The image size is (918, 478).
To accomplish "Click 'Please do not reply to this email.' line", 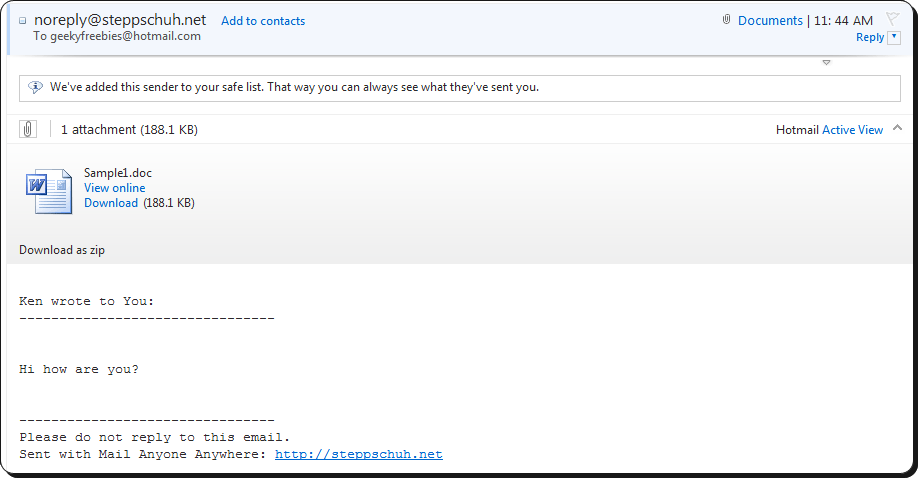I will pyautogui.click(x=155, y=438).
